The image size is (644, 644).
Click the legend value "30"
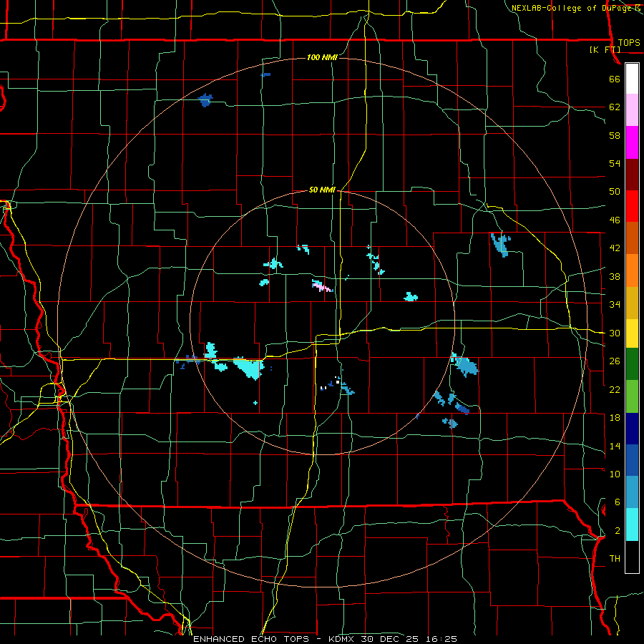click(615, 333)
